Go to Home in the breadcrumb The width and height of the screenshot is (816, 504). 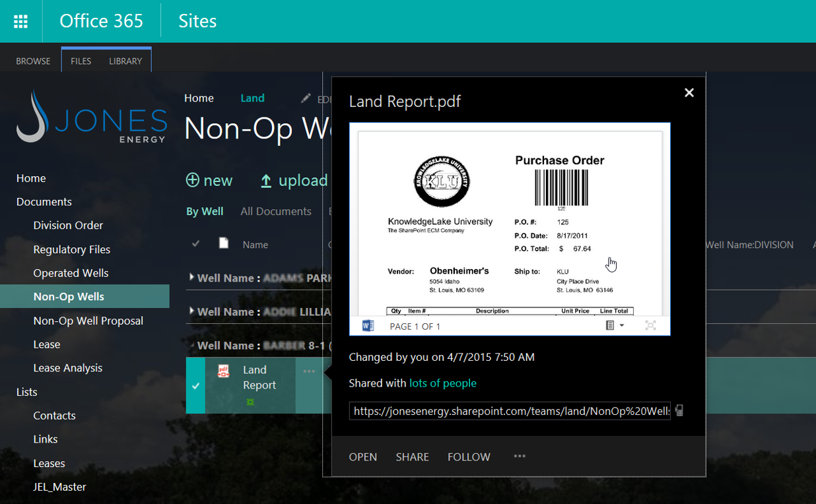pos(199,98)
